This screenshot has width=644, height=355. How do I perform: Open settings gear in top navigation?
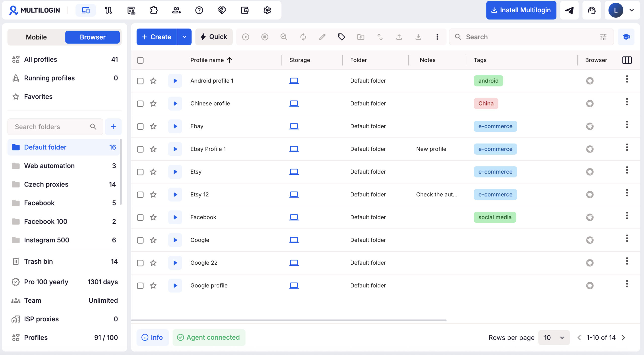click(267, 10)
